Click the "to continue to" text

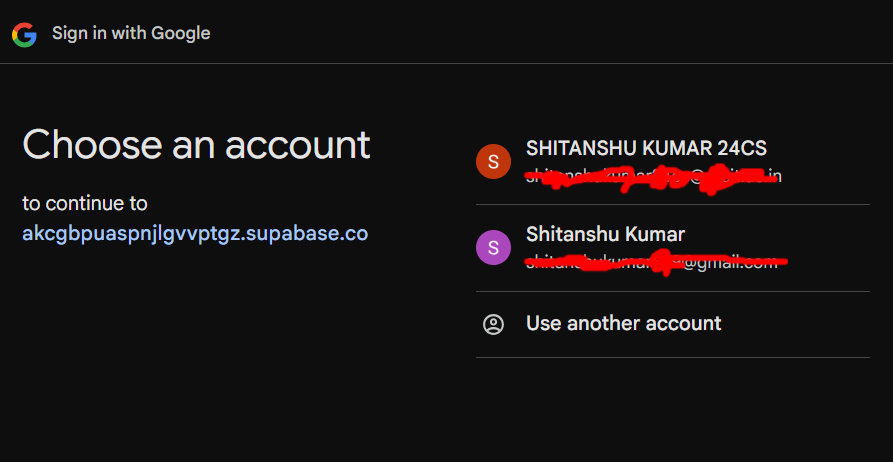85,203
